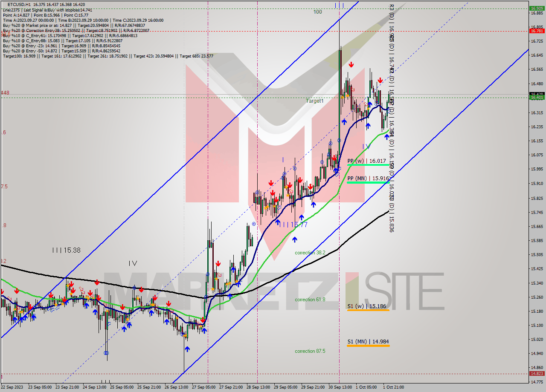Click the current price 16.420 tag
The width and height of the screenshot is (546, 392).
point(537,94)
